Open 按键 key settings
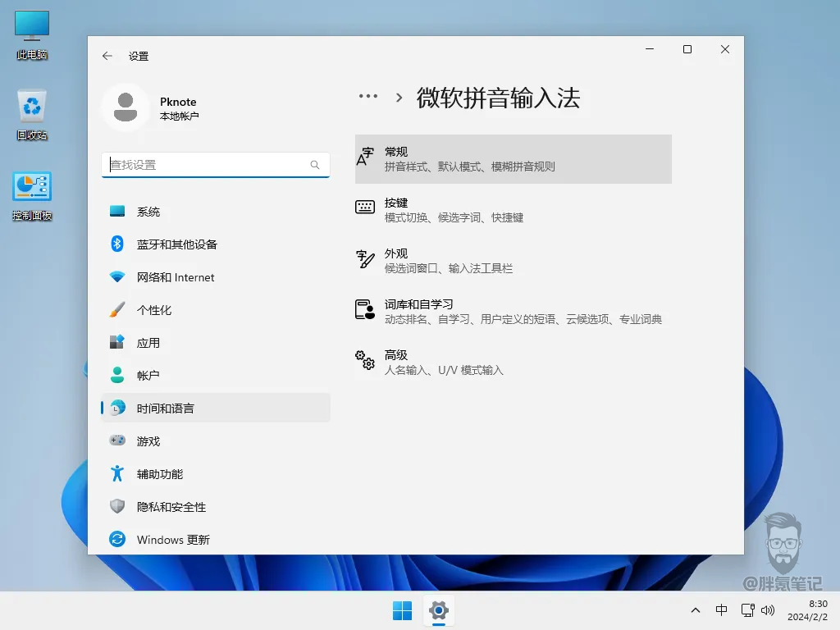This screenshot has width=840, height=630. pos(514,210)
